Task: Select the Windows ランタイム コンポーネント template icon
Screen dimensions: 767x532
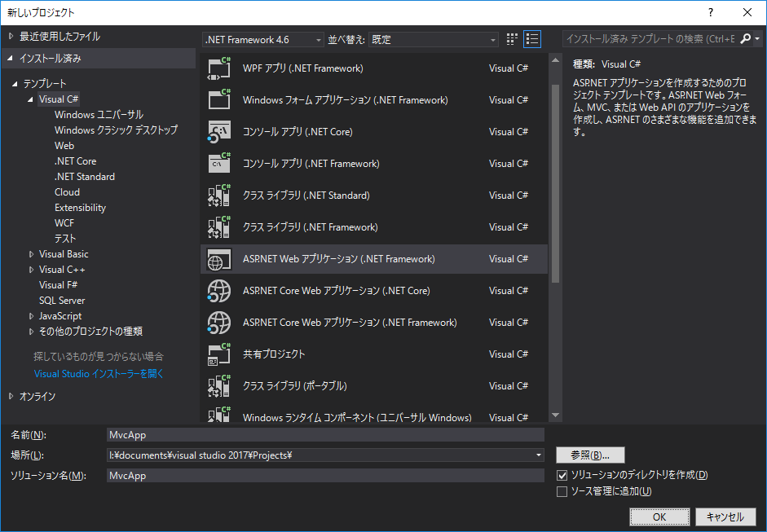Action: tap(218, 415)
